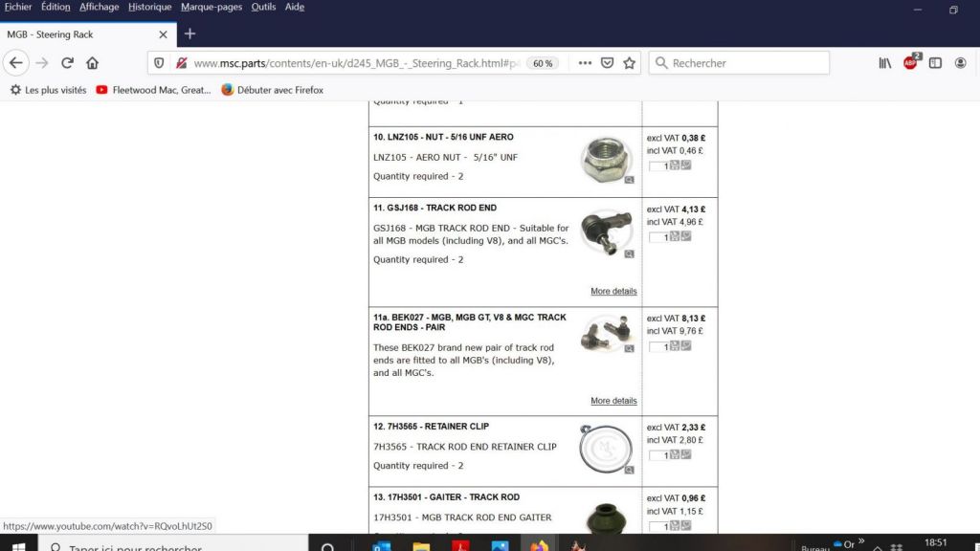
Task: Click the quantity box for 17H3501 gaiter
Action: click(658, 527)
